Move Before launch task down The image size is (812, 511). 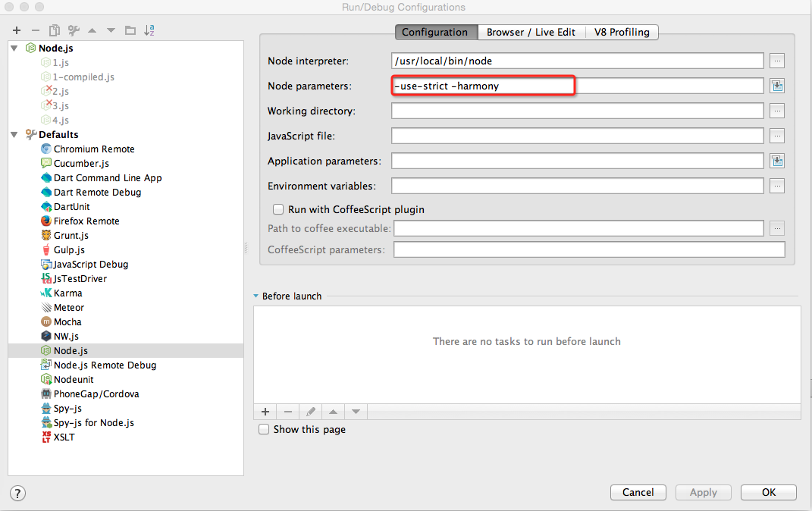pos(356,412)
